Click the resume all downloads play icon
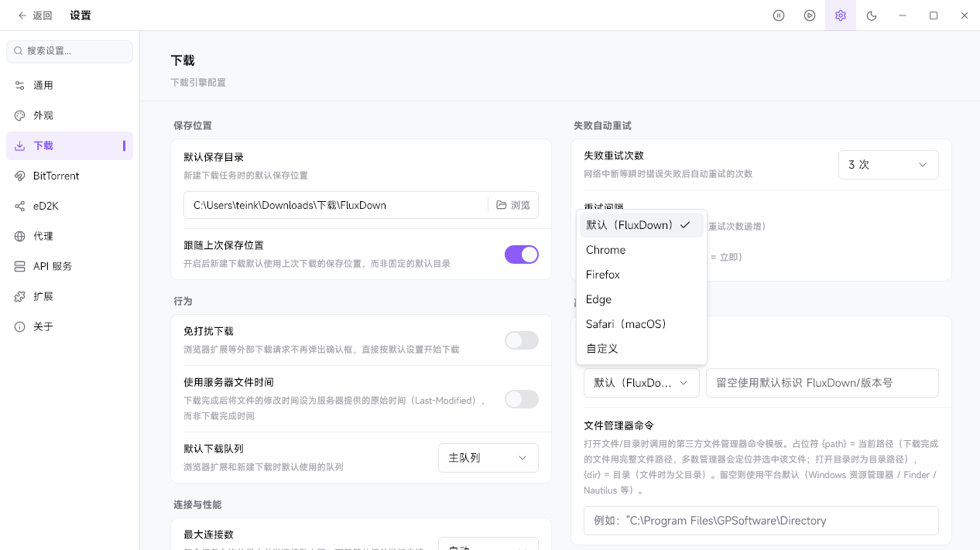This screenshot has height=550, width=980. pos(810,15)
